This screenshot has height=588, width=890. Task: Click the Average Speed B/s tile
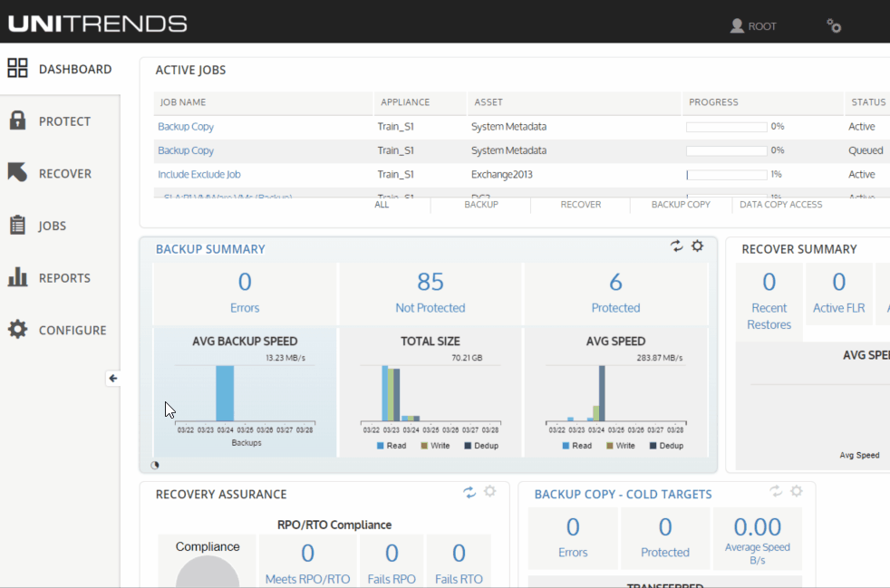(757, 538)
